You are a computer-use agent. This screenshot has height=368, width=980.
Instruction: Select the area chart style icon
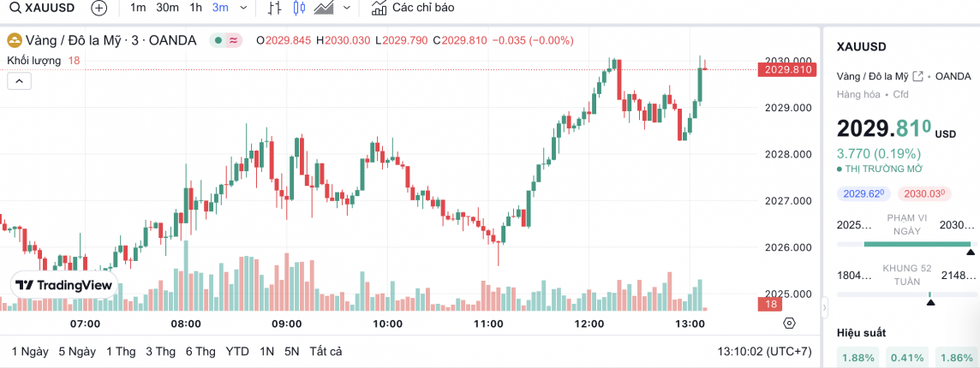(324, 9)
